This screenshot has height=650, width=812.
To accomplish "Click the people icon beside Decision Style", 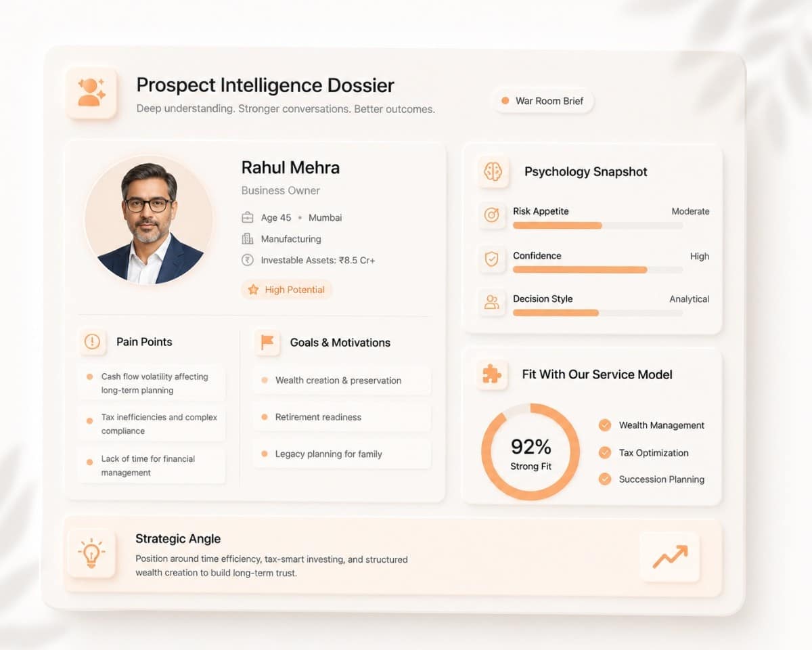I will pyautogui.click(x=492, y=303).
